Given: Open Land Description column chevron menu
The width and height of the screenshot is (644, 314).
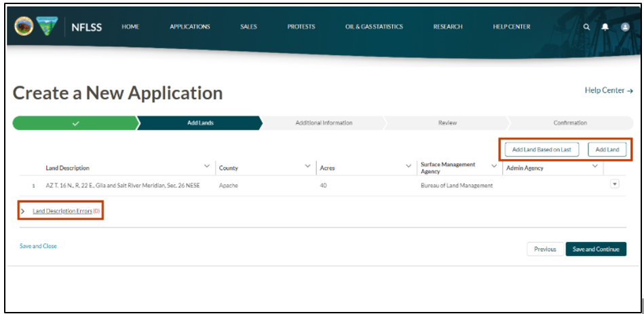Looking at the screenshot, I should coord(207,167).
